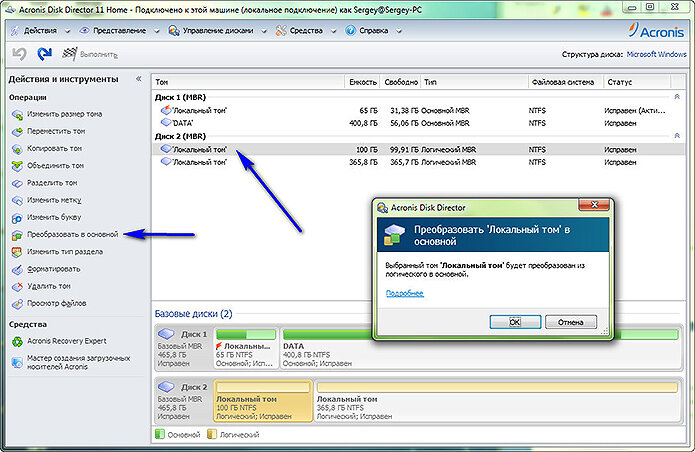695x452 pixels.
Task: Click the Диск 1 drive icon in disk map
Action: tap(167, 333)
